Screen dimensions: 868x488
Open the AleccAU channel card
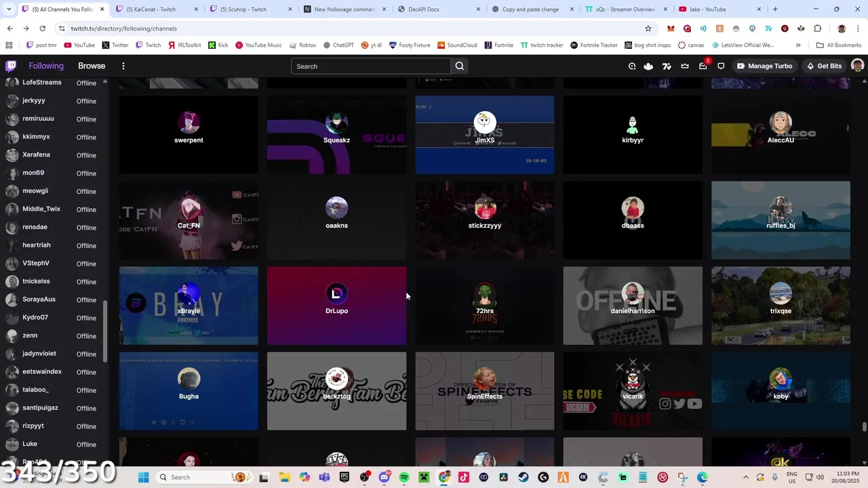coord(781,135)
